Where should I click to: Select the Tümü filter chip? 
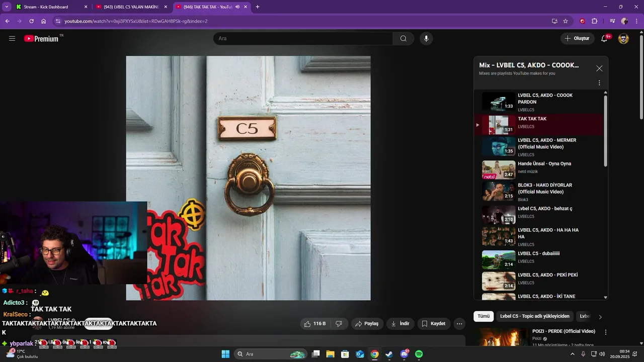483,316
